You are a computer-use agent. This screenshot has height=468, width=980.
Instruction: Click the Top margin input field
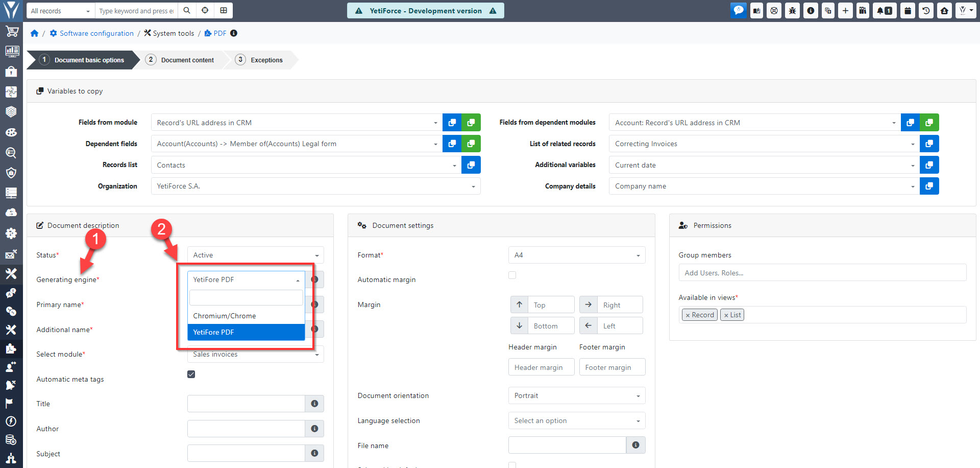tap(551, 305)
